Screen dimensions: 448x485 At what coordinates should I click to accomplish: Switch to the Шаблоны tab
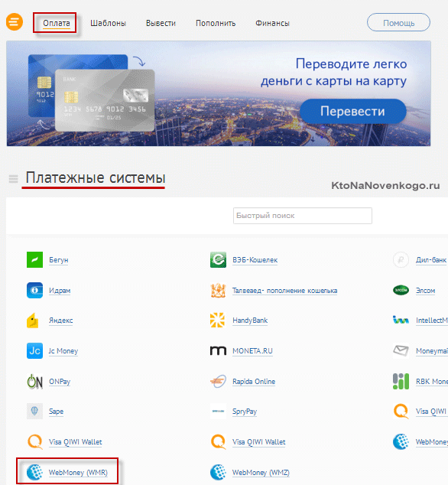pos(108,23)
